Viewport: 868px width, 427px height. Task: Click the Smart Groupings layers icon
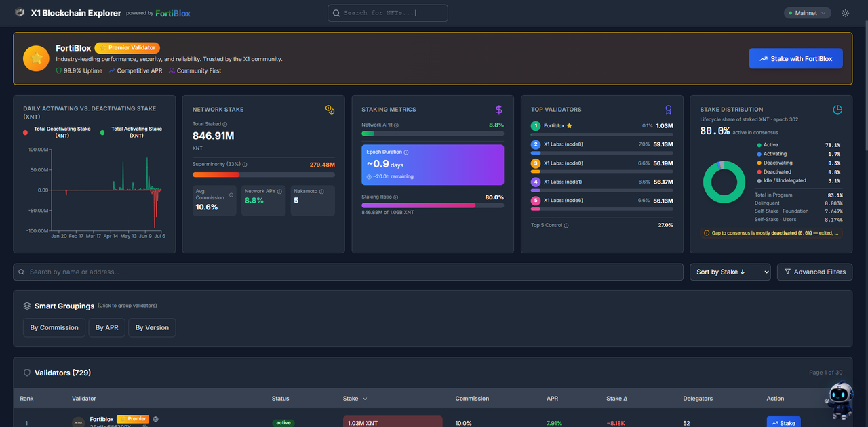tap(27, 306)
